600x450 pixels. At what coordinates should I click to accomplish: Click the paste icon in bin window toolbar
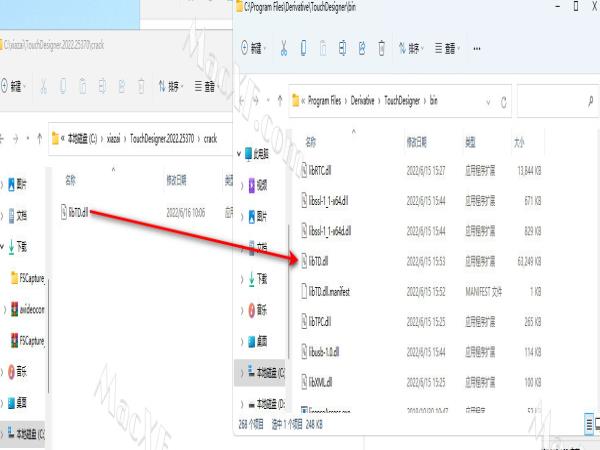coord(323,48)
